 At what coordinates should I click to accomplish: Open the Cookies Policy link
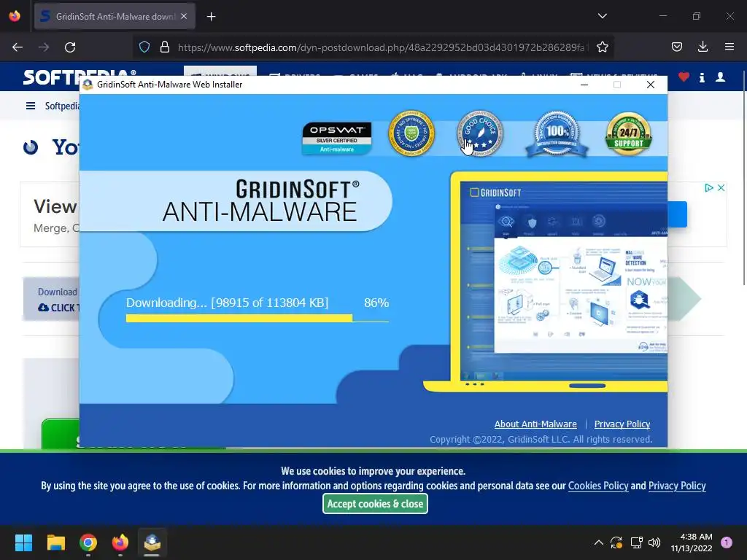click(598, 486)
